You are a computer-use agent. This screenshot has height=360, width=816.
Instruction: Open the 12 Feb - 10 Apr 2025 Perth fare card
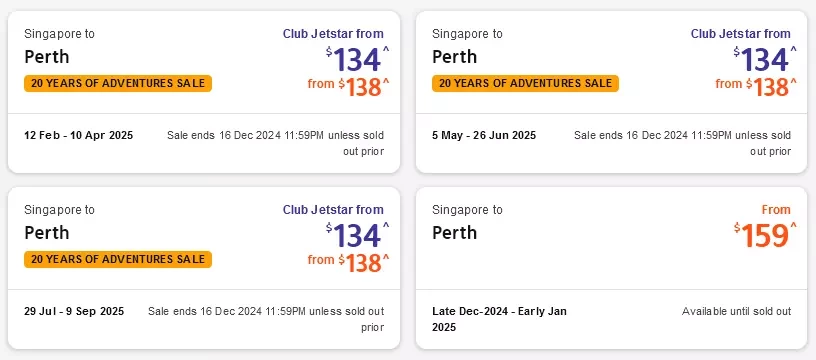[x=204, y=92]
